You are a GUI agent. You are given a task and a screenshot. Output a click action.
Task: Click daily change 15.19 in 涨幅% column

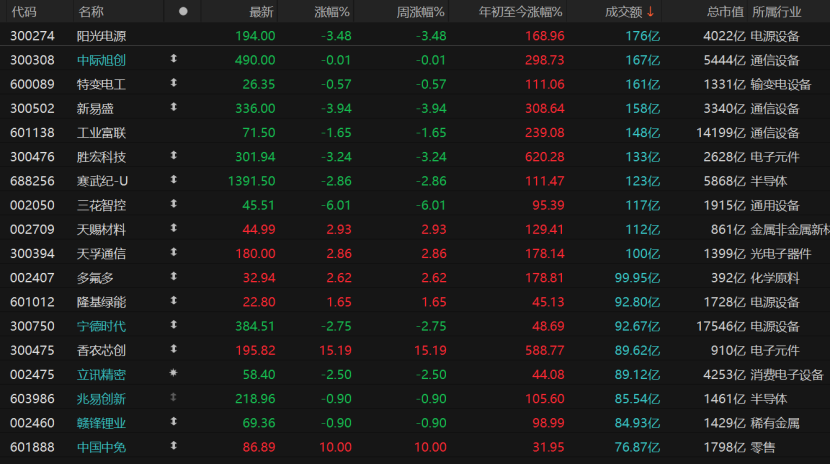[x=335, y=351]
